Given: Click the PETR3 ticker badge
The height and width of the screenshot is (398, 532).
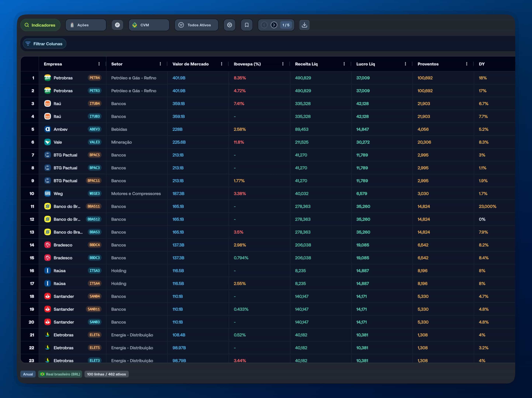Looking at the screenshot, I should pyautogui.click(x=94, y=91).
